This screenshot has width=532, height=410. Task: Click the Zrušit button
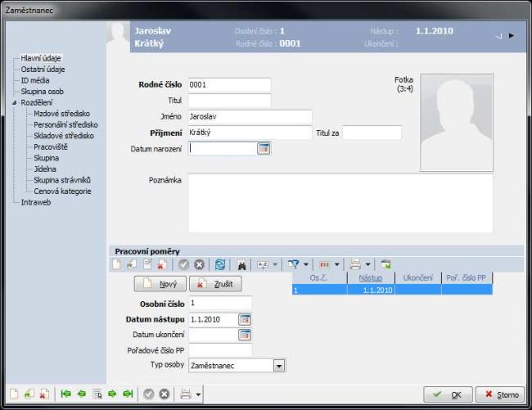(215, 283)
